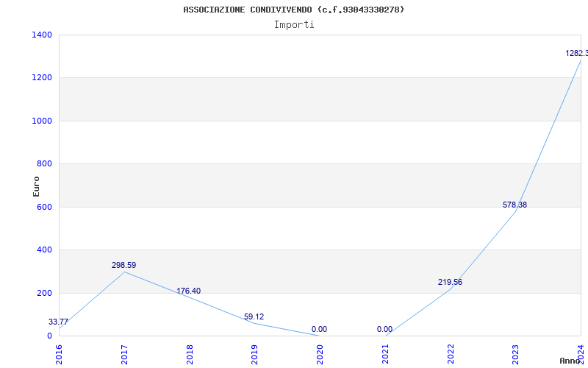Image resolution: width=588 pixels, height=368 pixels.
Task: Click the 2017 year tick label
Action: [124, 354]
